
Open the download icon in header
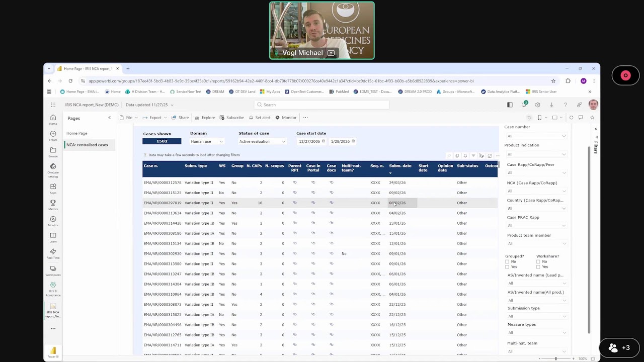(551, 105)
